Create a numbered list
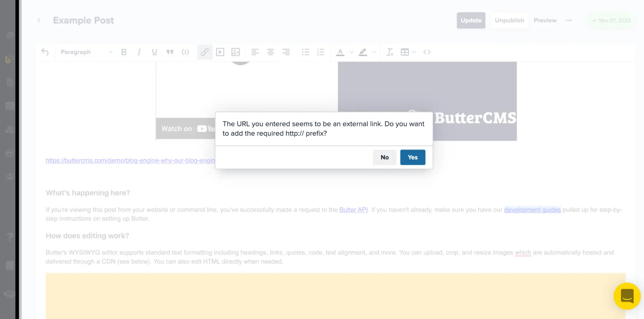 [321, 52]
